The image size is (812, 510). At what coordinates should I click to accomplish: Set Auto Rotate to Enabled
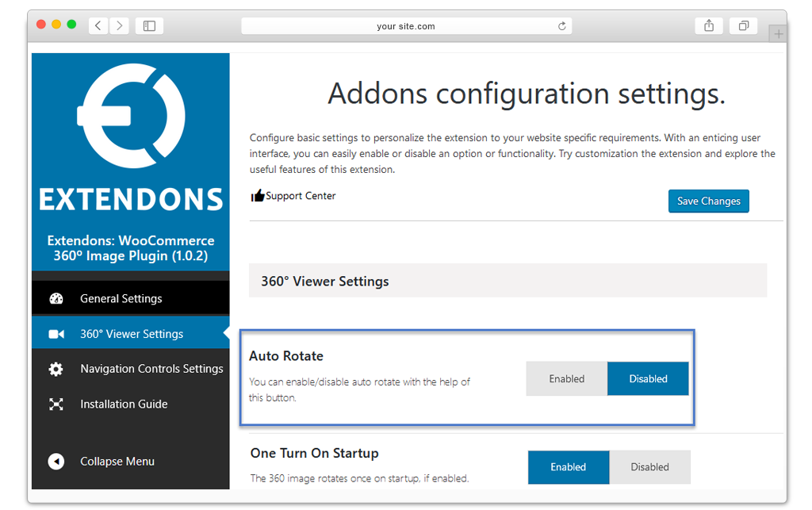click(x=566, y=378)
